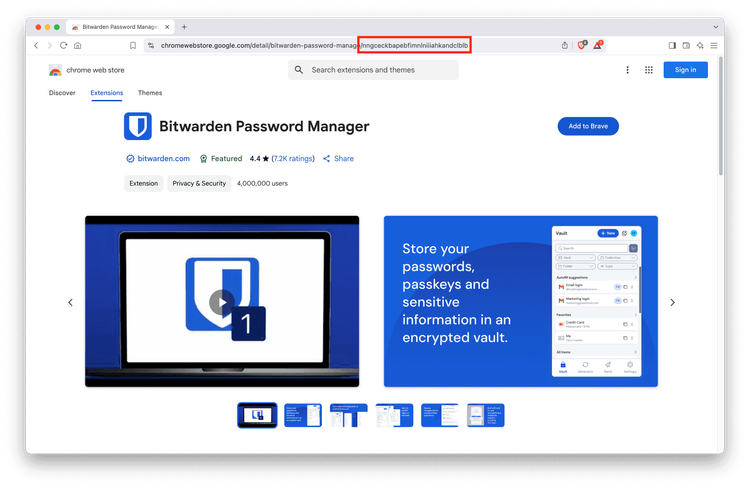Screen dimensions: 750x488
Task: Click the address bar URL
Action: pyautogui.click(x=314, y=45)
